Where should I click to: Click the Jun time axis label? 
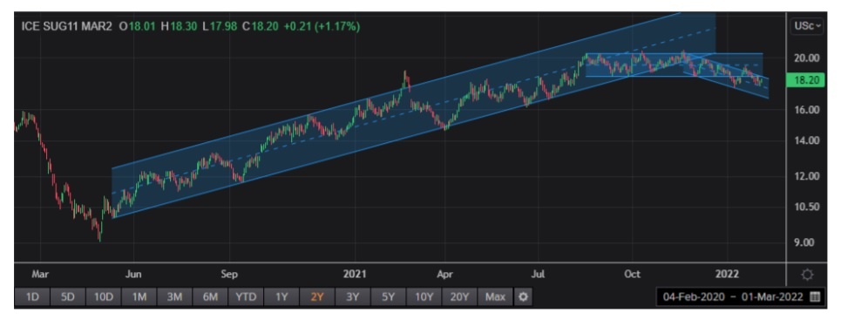point(132,274)
